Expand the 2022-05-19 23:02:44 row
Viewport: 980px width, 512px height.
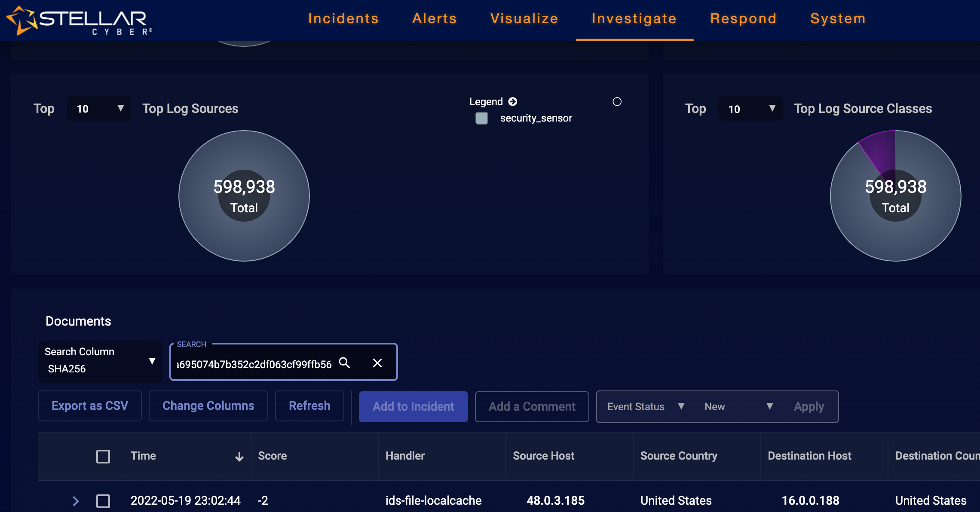76,501
